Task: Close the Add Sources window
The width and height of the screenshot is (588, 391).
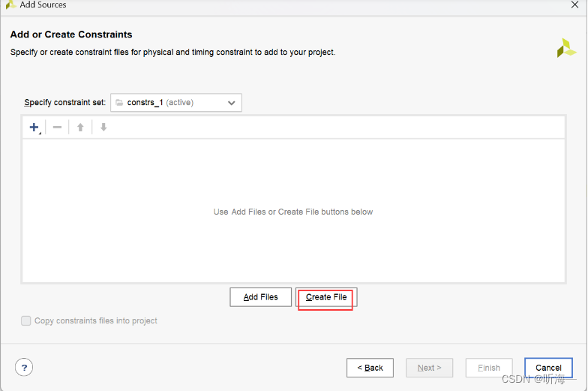Action: 574,5
